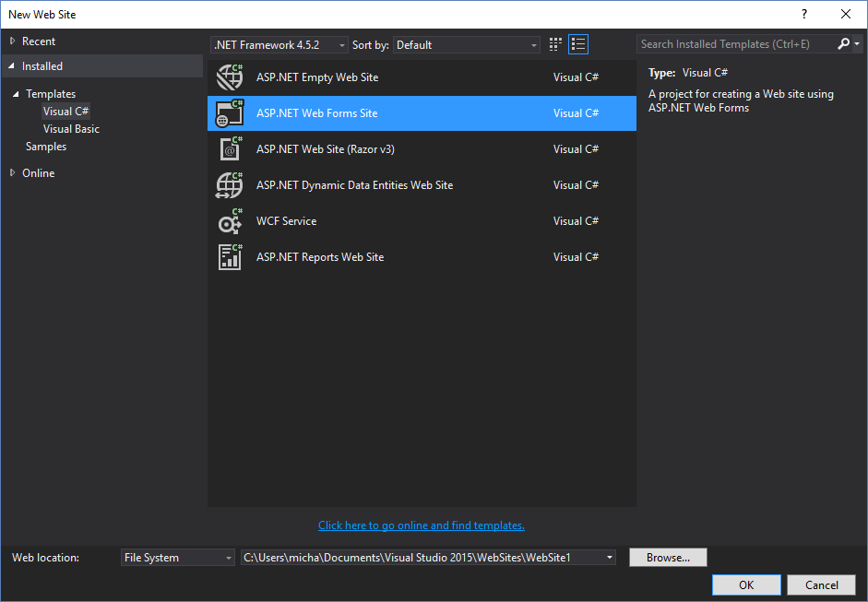Click the search magnifier icon
The image size is (868, 602).
pos(843,43)
